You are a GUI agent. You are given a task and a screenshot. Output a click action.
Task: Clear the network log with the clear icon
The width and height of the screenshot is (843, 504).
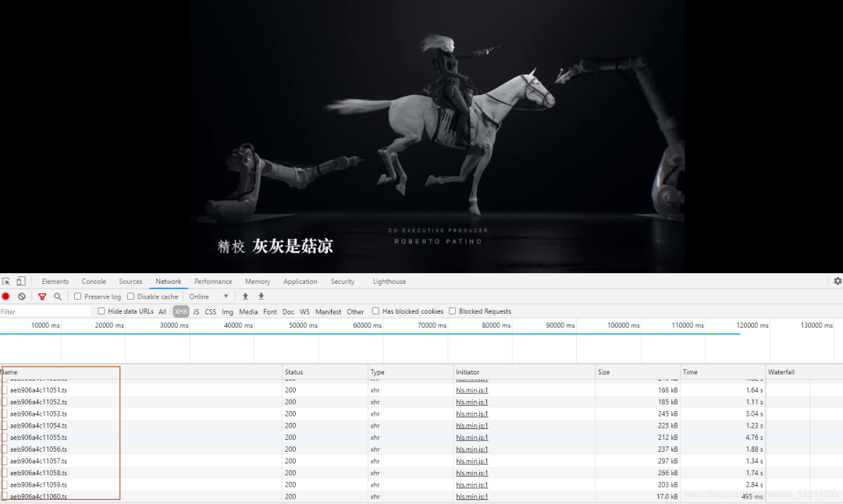[22, 296]
